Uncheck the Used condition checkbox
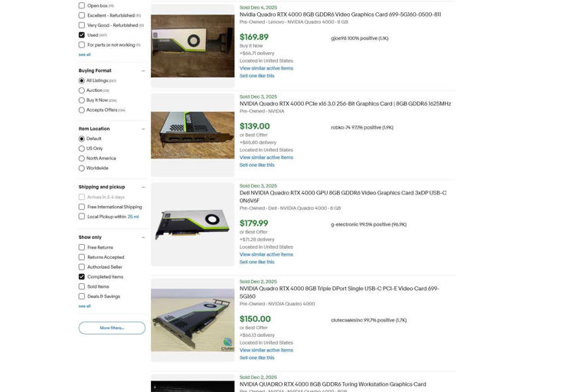The width and height of the screenshot is (588, 392). coord(81,35)
